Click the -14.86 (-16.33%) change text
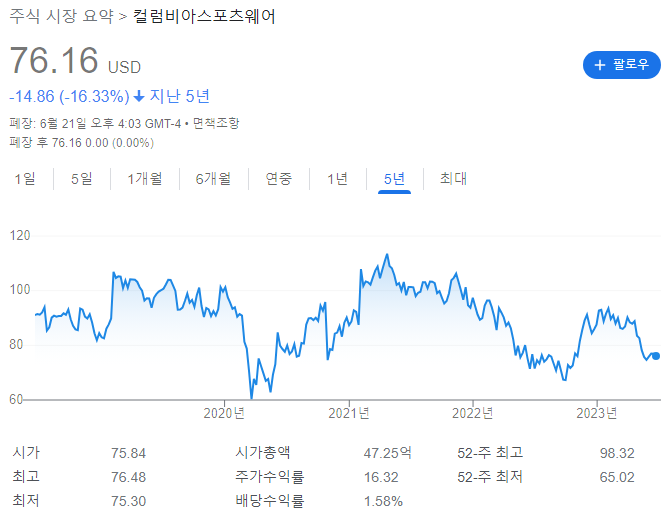Screen dimensions: 671x517 coord(69,96)
